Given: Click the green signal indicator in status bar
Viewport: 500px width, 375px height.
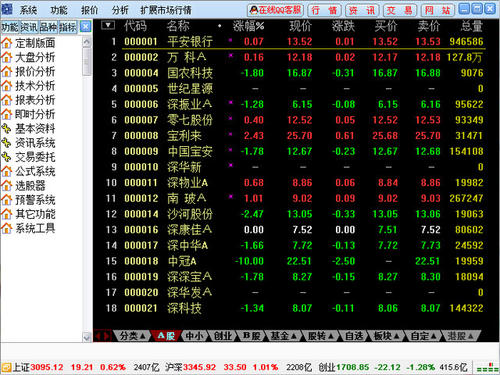Looking at the screenshot, I should coord(487,367).
